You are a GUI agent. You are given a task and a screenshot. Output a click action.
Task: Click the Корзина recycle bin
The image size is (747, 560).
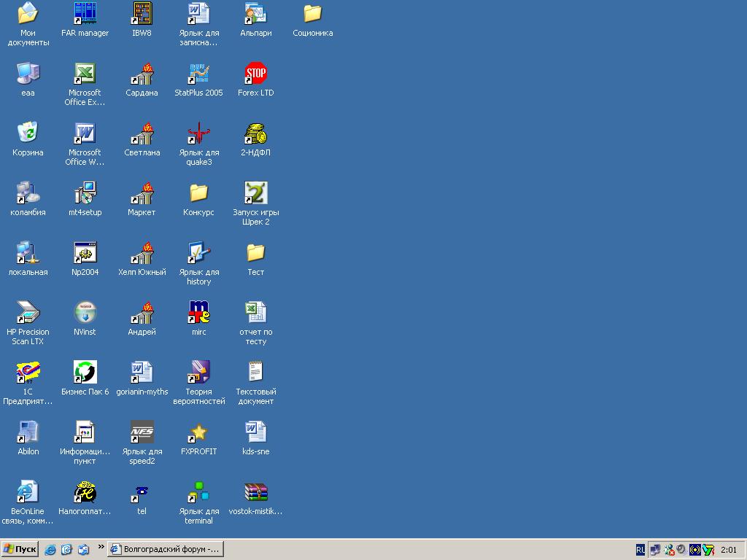[28, 133]
